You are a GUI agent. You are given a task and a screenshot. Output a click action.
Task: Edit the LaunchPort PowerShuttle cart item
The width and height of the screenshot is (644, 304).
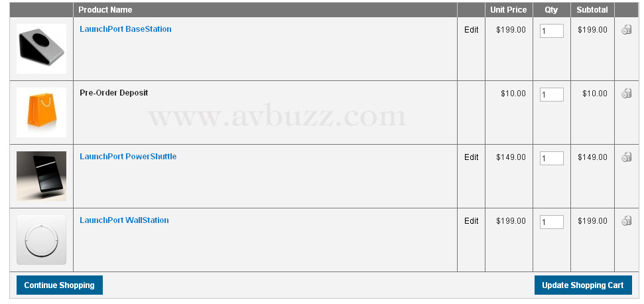click(471, 157)
